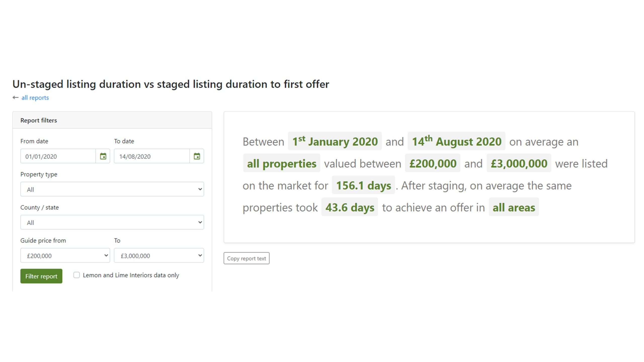Click the 43.6 days highlighted figure
This screenshot has height=362, width=644.
point(350,207)
